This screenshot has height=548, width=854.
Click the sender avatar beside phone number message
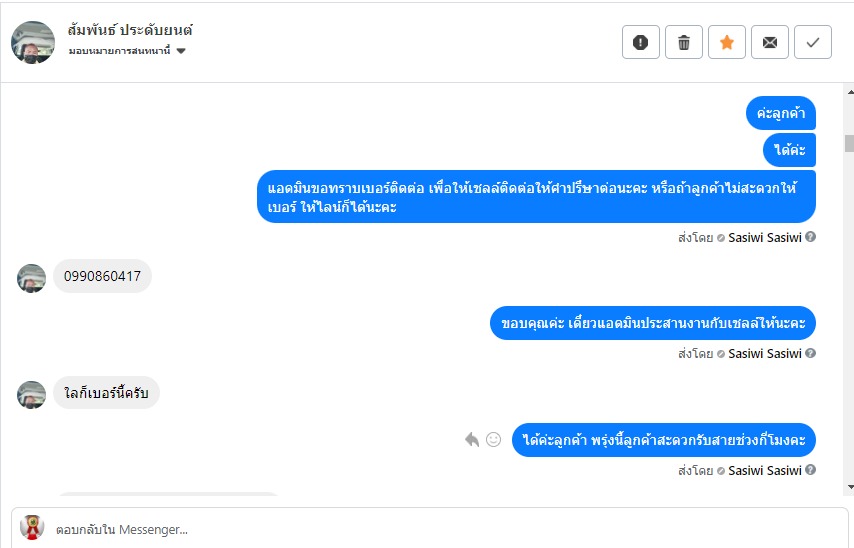32,278
